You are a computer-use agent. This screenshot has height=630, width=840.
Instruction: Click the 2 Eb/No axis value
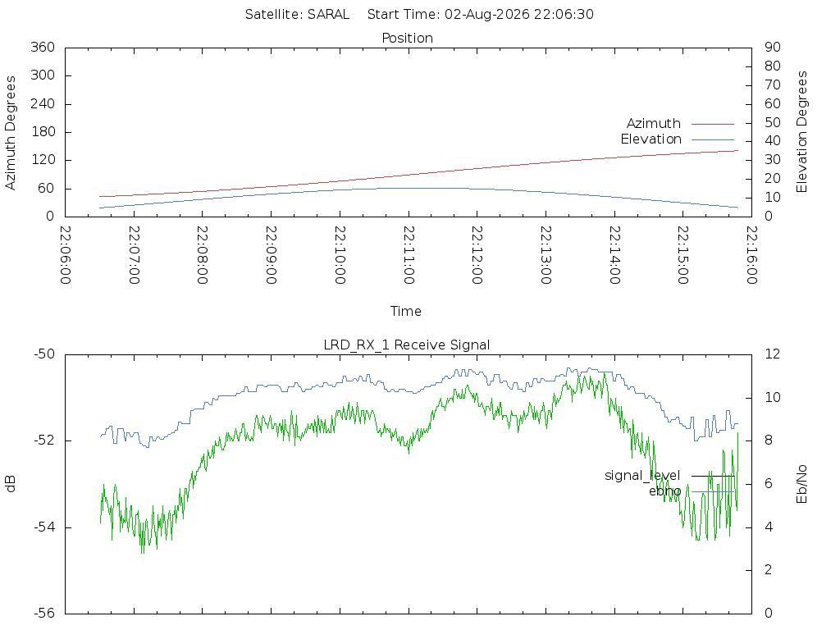tap(769, 570)
